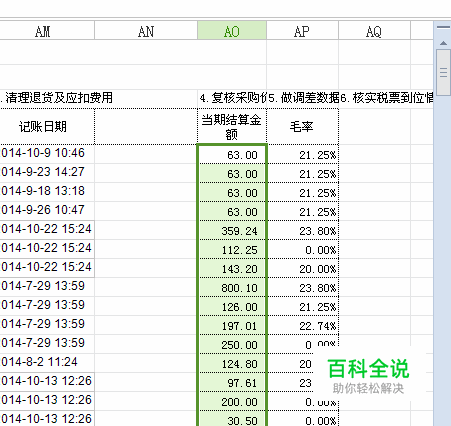The image size is (451, 426).
Task: Select the 250.00 amount cell
Action: coord(232,344)
